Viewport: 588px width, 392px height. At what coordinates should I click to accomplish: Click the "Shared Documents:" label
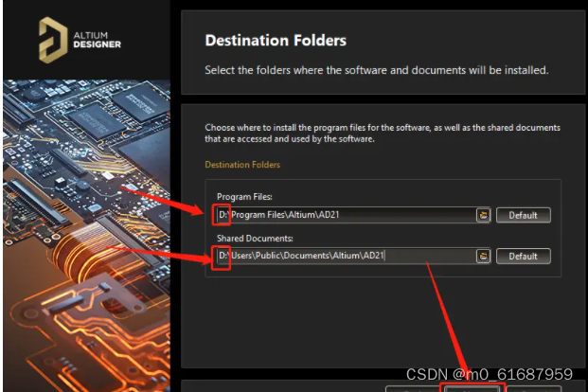point(255,239)
